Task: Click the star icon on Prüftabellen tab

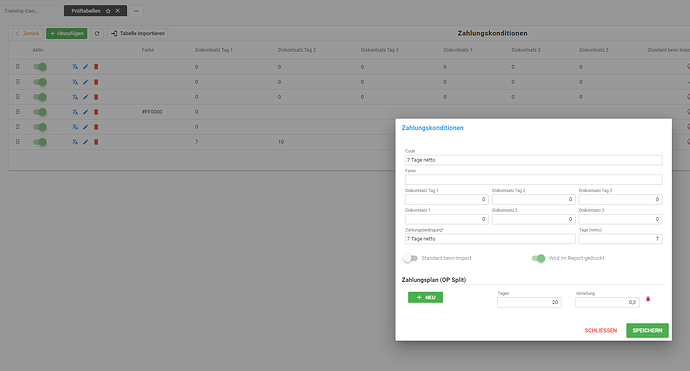Action: [108, 11]
